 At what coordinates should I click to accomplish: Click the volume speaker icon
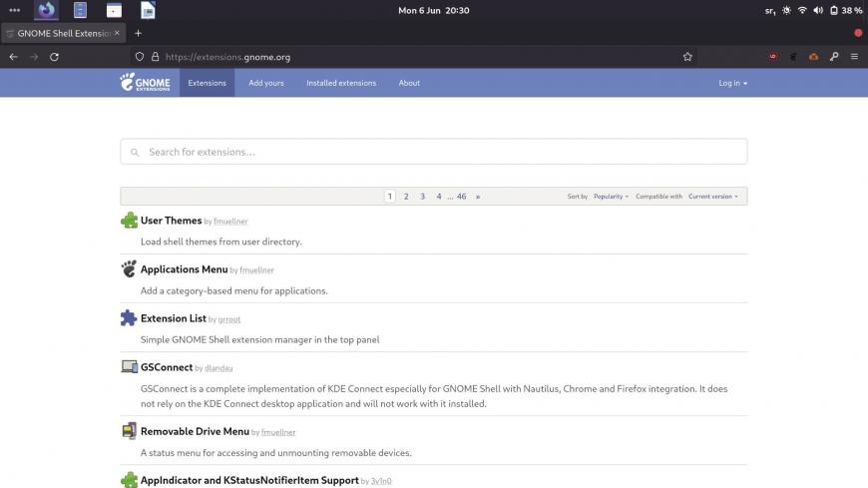point(818,11)
